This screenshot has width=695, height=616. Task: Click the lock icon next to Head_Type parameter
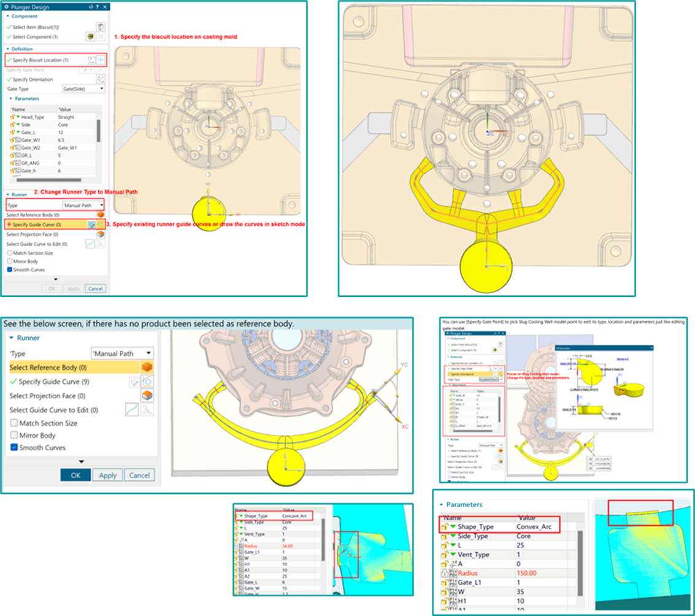pyautogui.click(x=13, y=117)
